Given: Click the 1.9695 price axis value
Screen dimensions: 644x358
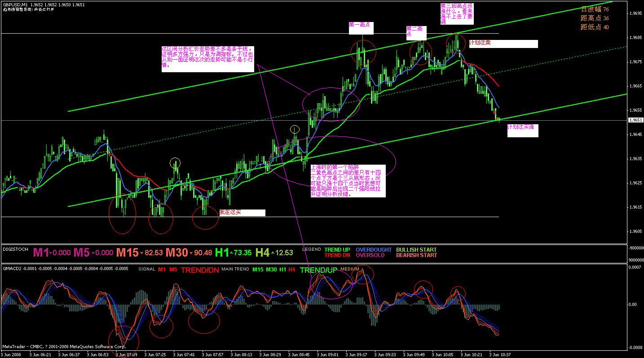Looking at the screenshot, I should click(635, 13).
